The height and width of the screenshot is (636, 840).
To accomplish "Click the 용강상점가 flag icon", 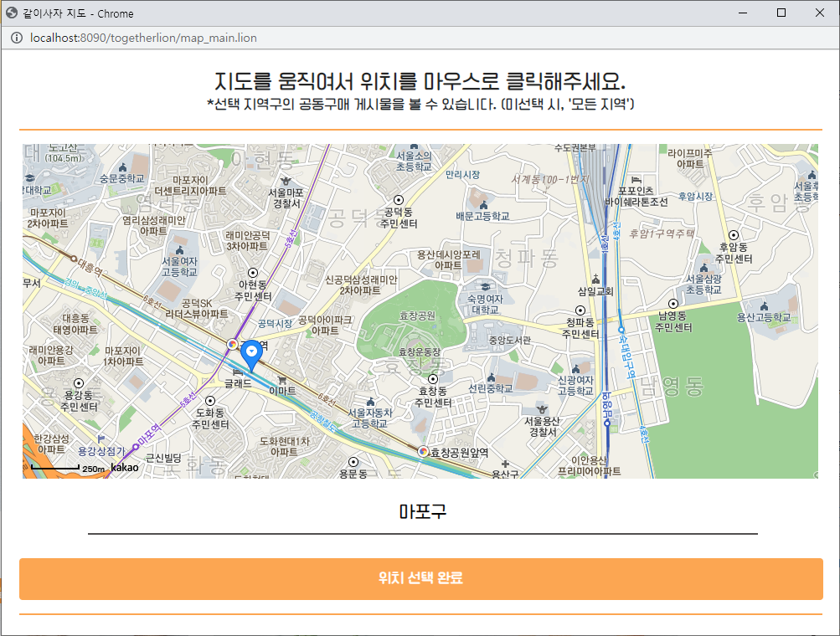I will 100,439.
